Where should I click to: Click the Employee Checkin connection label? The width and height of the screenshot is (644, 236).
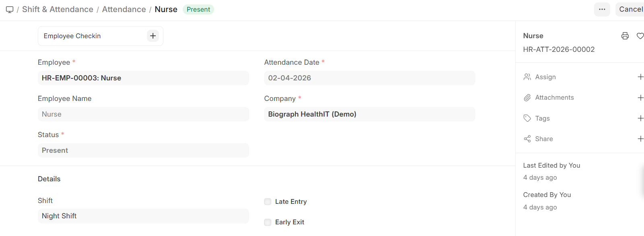(x=72, y=36)
